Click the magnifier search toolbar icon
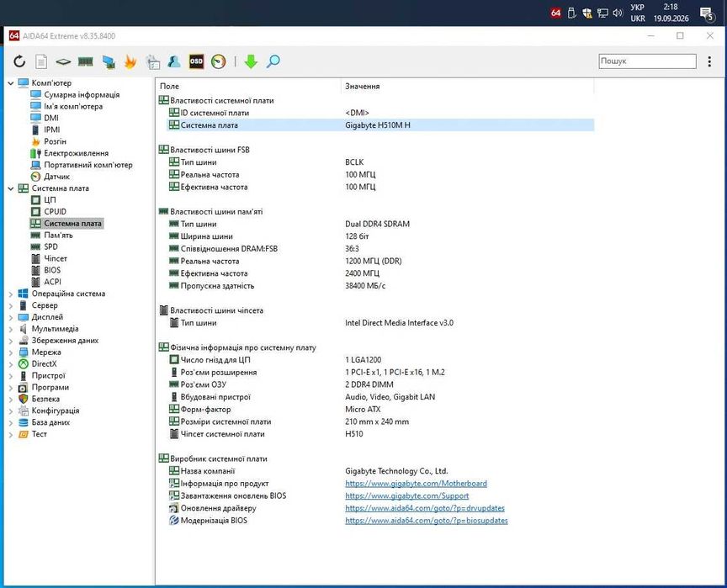This screenshot has height=588, width=727. 273,61
